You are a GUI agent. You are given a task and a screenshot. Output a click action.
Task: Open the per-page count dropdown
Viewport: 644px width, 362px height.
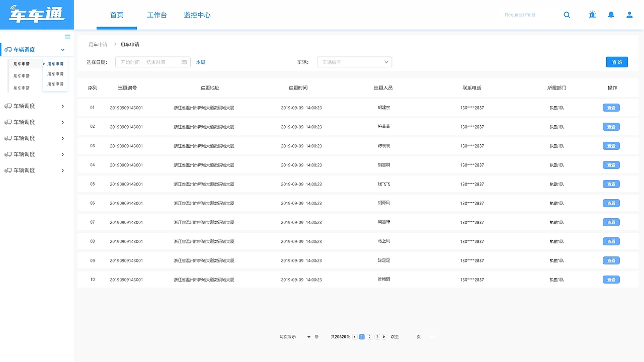[x=308, y=336]
